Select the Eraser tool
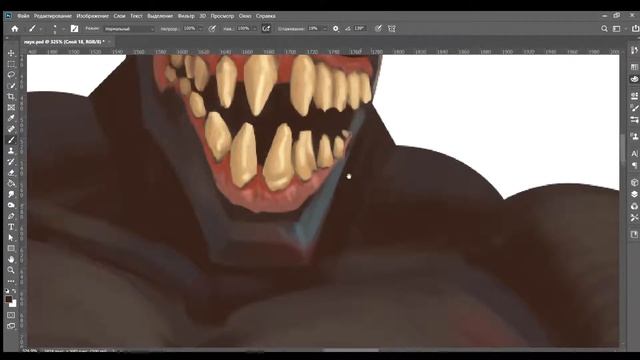The image size is (640, 360). point(11,173)
